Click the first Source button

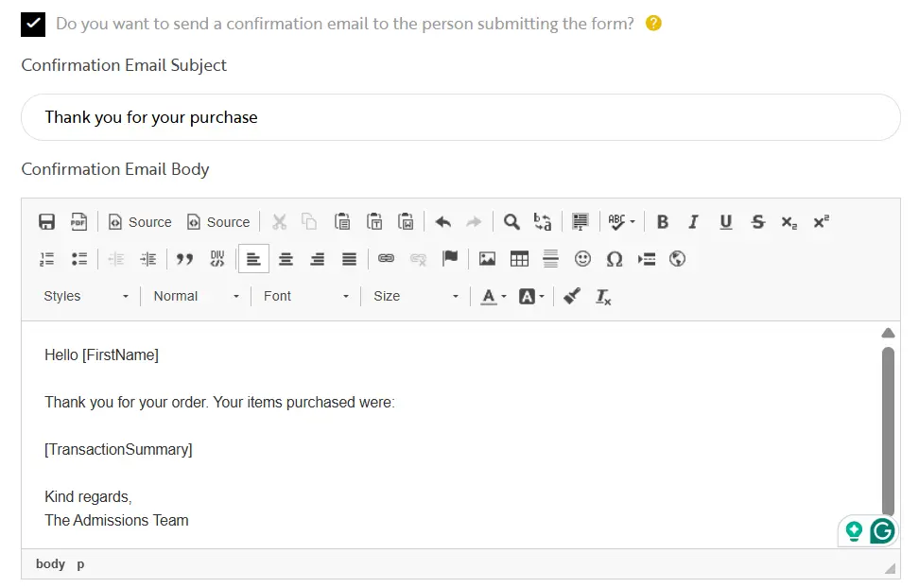tap(140, 222)
